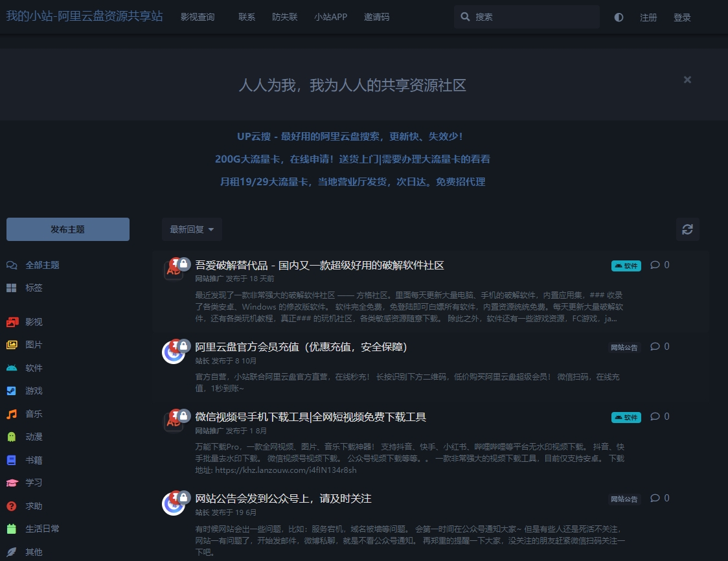Open the 软件 category from the sidebar

[x=12, y=367]
